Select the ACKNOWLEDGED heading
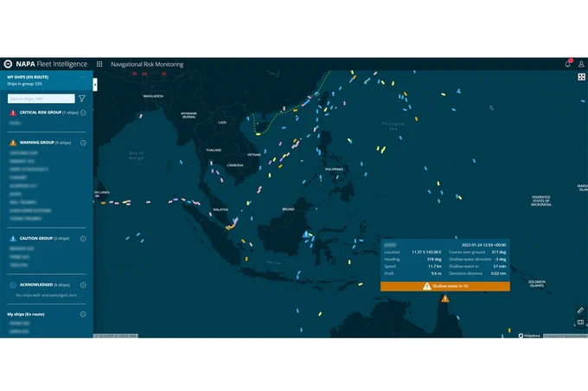The width and height of the screenshot is (588, 391). tap(36, 285)
